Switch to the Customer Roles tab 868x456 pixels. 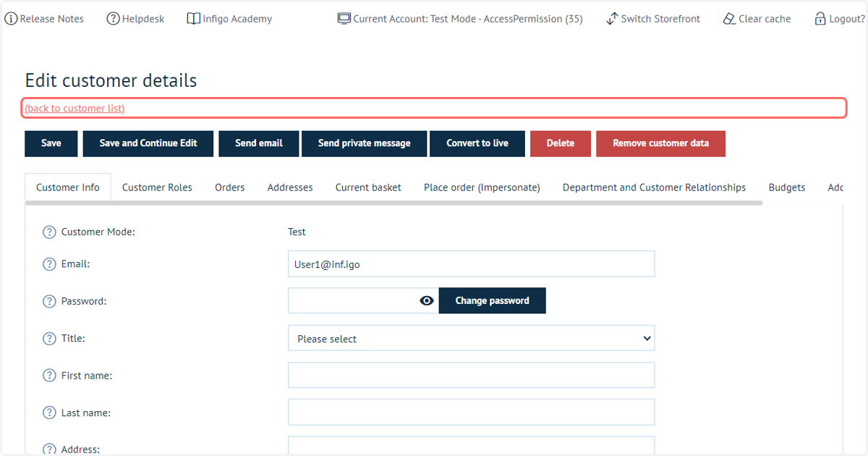coord(157,187)
